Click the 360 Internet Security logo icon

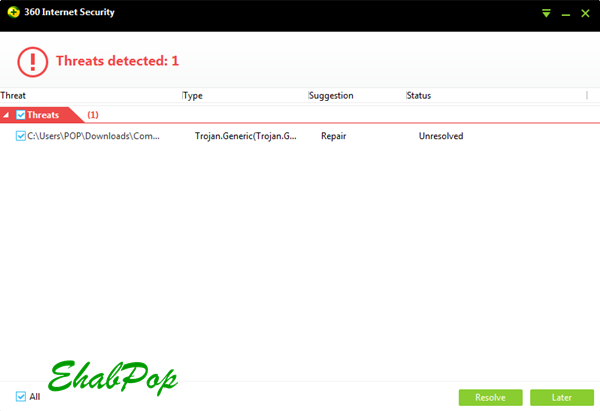(13, 12)
